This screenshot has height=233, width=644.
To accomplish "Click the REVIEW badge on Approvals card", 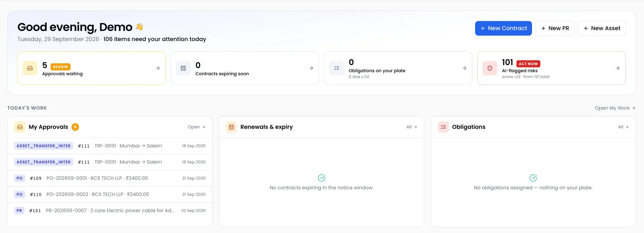I will click(x=60, y=67).
